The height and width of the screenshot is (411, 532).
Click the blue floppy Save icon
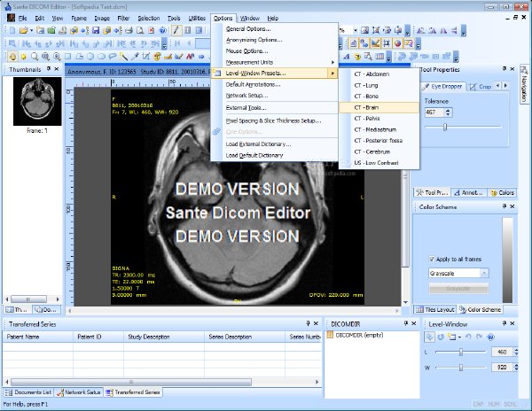pos(96,30)
